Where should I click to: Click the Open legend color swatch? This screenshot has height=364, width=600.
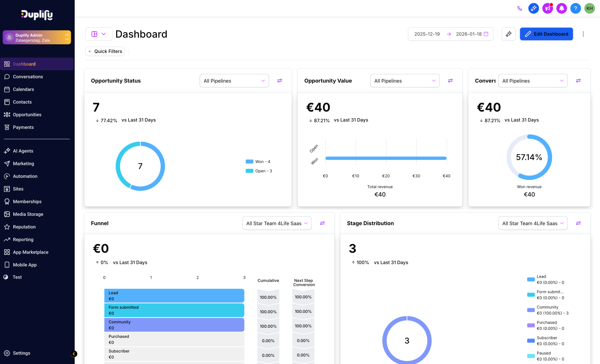point(249,171)
